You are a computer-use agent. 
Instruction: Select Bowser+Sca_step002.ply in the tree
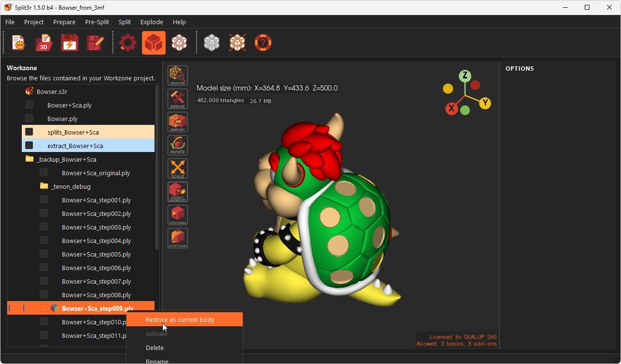coord(96,213)
